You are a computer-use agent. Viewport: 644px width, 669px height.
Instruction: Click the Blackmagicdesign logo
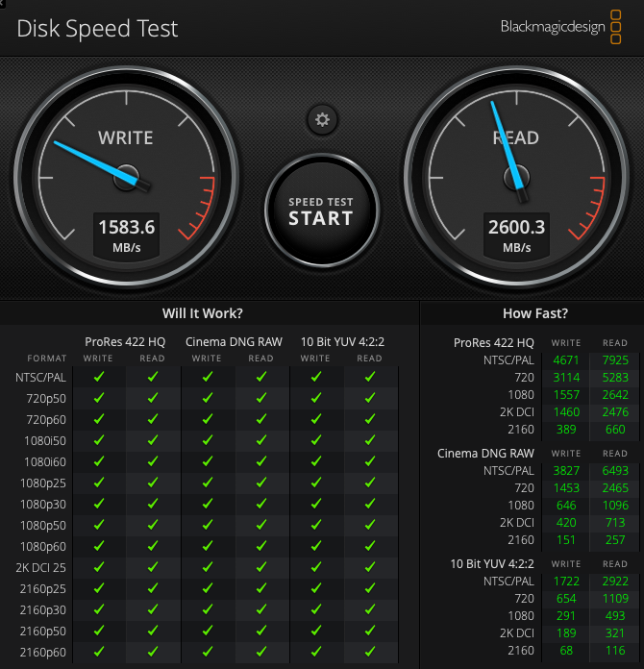(560, 27)
